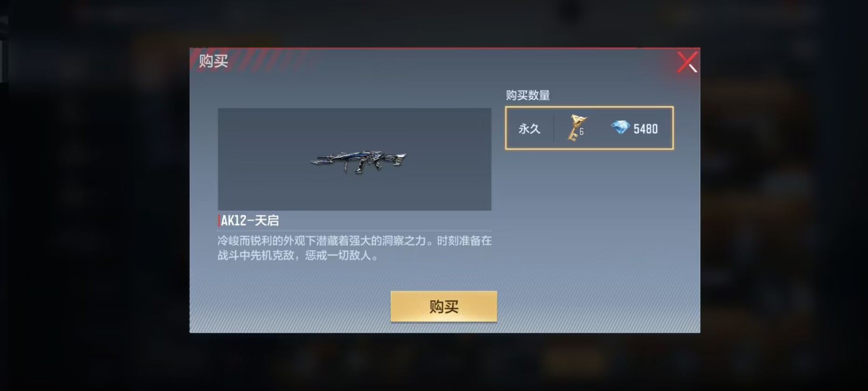Click the AK12-天启 weapon name

pos(250,220)
